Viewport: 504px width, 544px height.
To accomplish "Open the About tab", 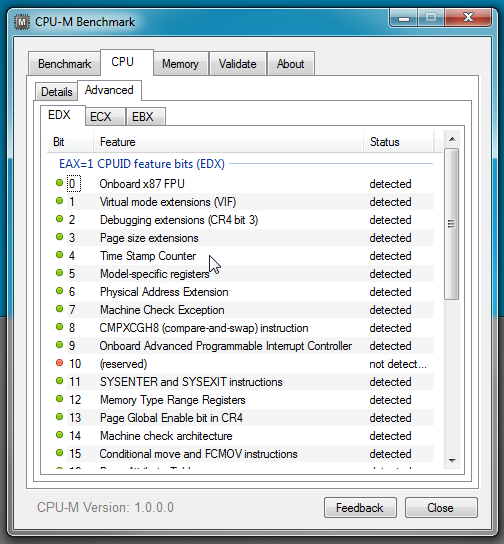I will click(291, 64).
